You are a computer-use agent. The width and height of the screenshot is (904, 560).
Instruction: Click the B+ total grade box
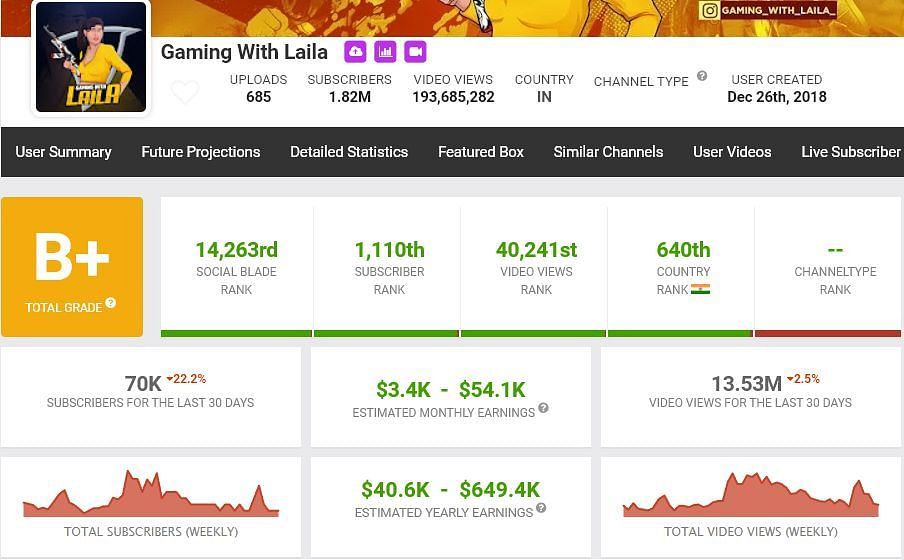[x=72, y=267]
